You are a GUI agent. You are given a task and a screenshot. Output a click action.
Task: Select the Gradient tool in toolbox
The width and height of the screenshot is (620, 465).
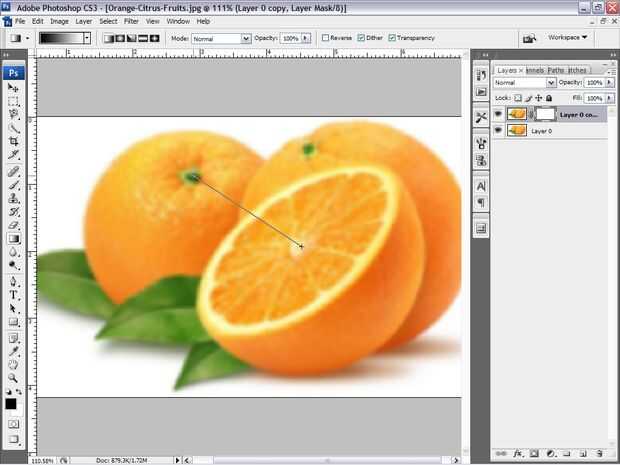13,238
